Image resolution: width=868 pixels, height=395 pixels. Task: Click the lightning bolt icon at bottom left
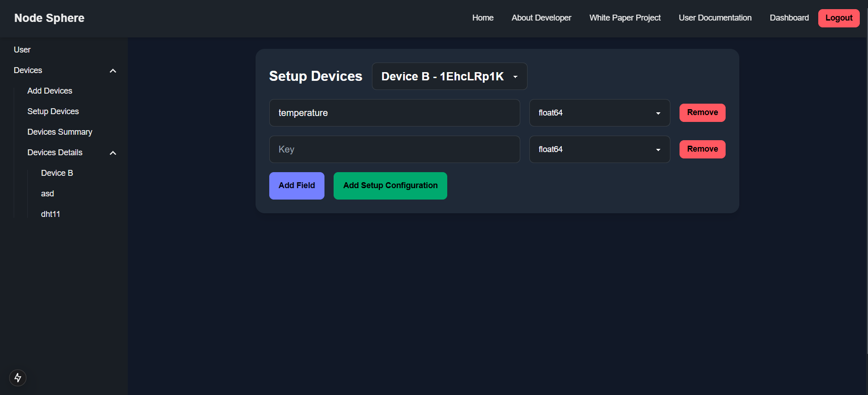(x=18, y=378)
